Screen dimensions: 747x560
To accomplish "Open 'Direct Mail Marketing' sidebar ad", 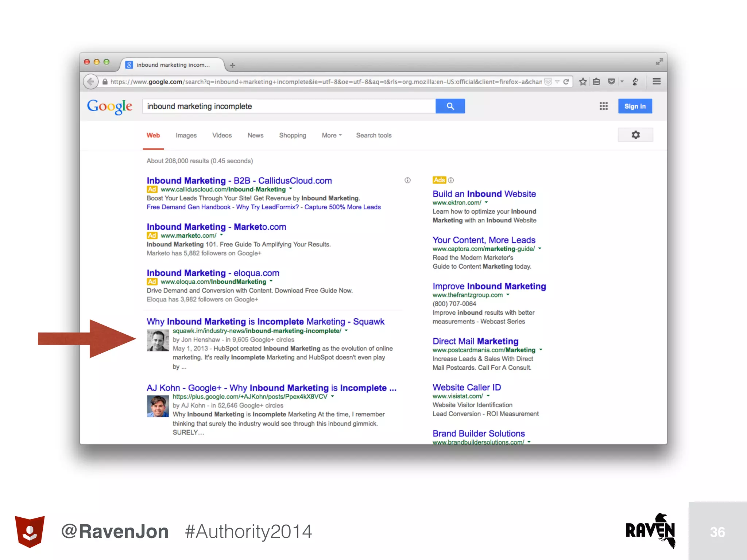I will point(475,341).
